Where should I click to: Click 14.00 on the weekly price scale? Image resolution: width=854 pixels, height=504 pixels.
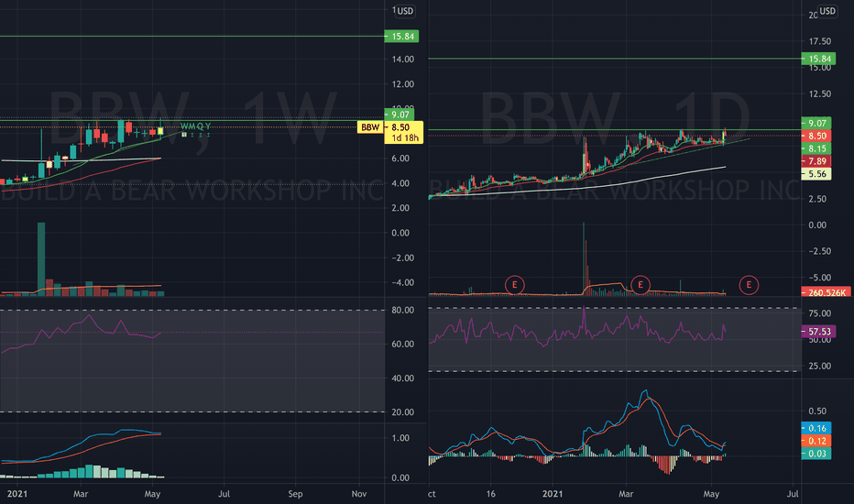[x=402, y=60]
